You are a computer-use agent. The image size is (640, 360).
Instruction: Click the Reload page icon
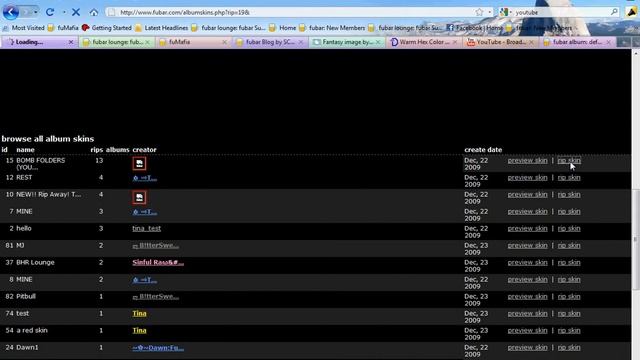[50, 12]
